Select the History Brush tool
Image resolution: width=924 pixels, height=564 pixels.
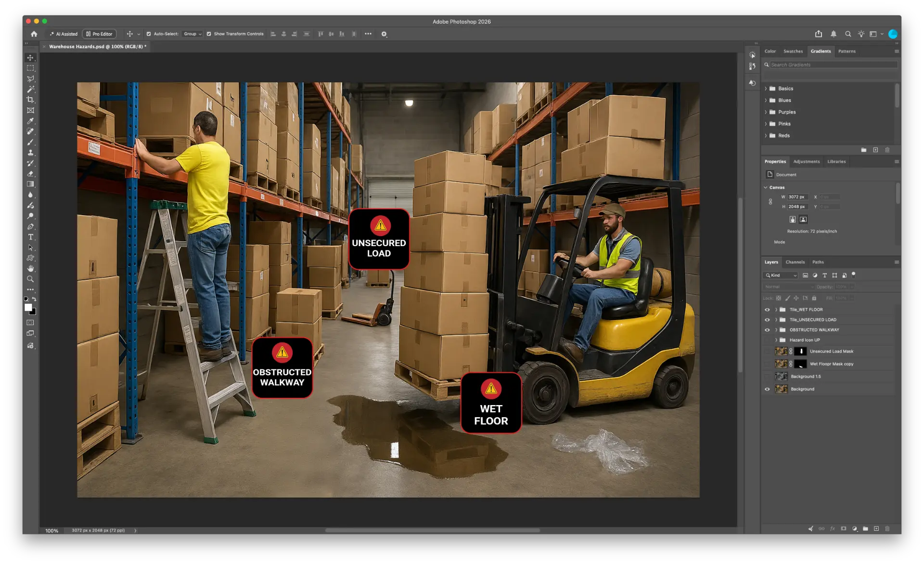[30, 163]
